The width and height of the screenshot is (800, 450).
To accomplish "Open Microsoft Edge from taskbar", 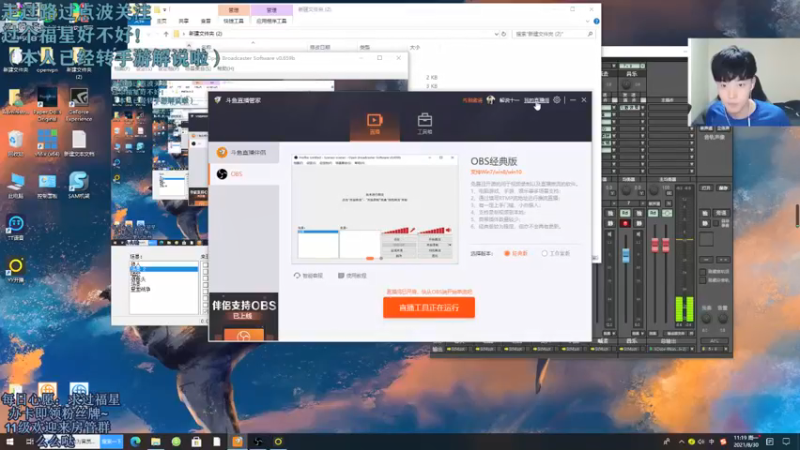I will 135,441.
